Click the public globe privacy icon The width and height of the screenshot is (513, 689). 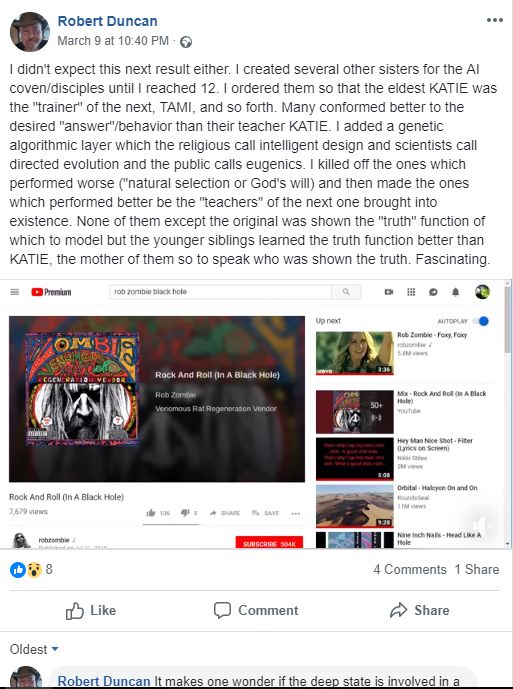click(186, 42)
